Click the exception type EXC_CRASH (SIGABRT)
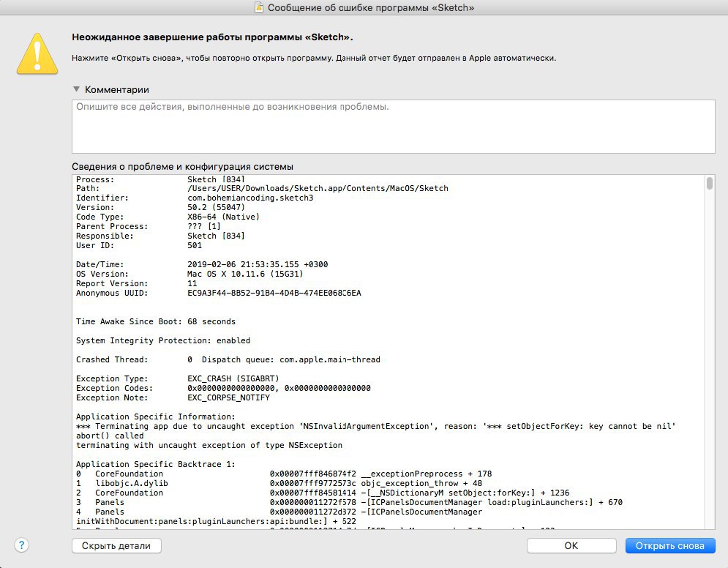Screen dimensions: 728x568 (233, 378)
